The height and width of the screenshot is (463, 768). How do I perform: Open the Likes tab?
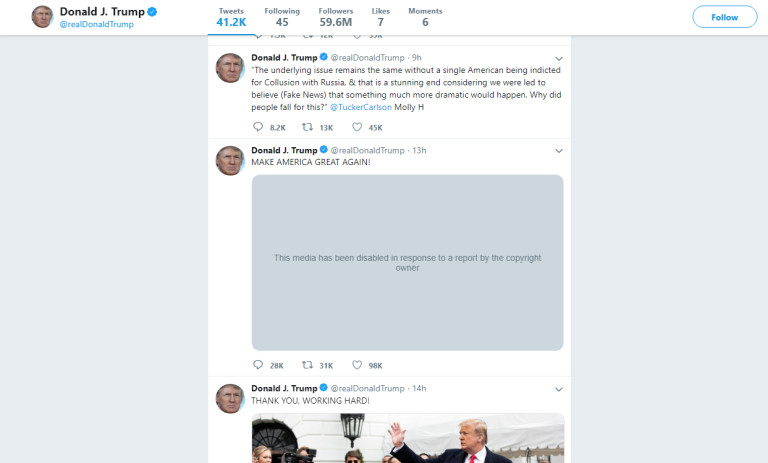(x=381, y=17)
